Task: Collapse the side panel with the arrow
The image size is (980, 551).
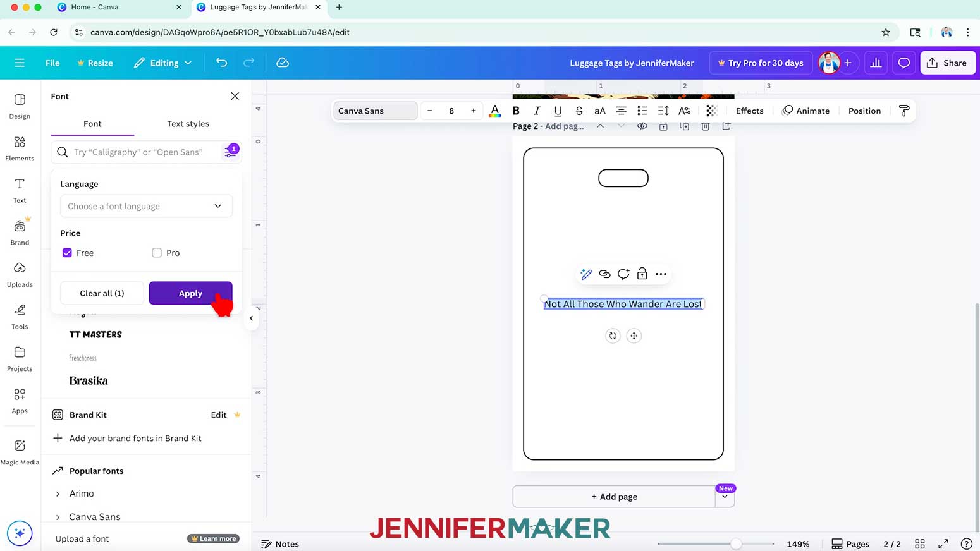Action: coord(251,318)
